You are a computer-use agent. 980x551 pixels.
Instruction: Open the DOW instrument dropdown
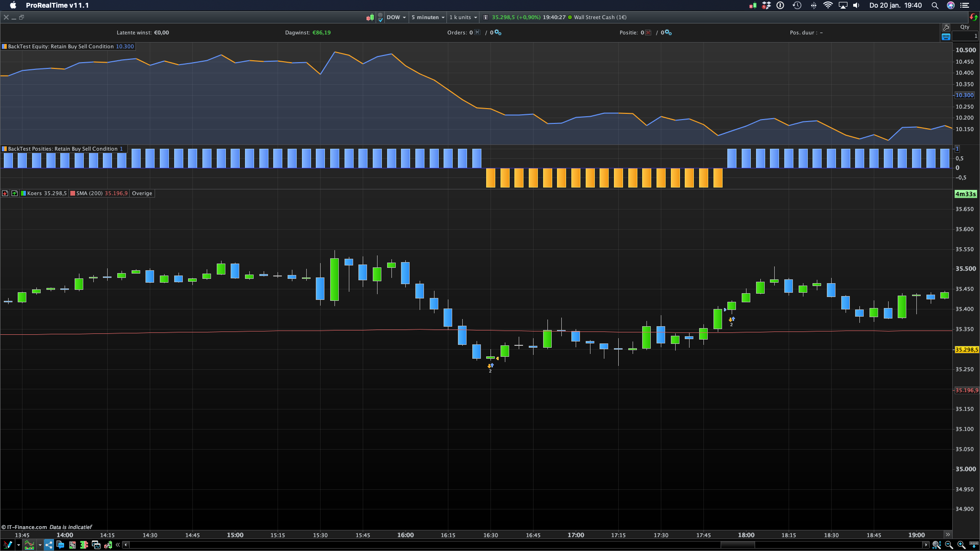click(396, 17)
